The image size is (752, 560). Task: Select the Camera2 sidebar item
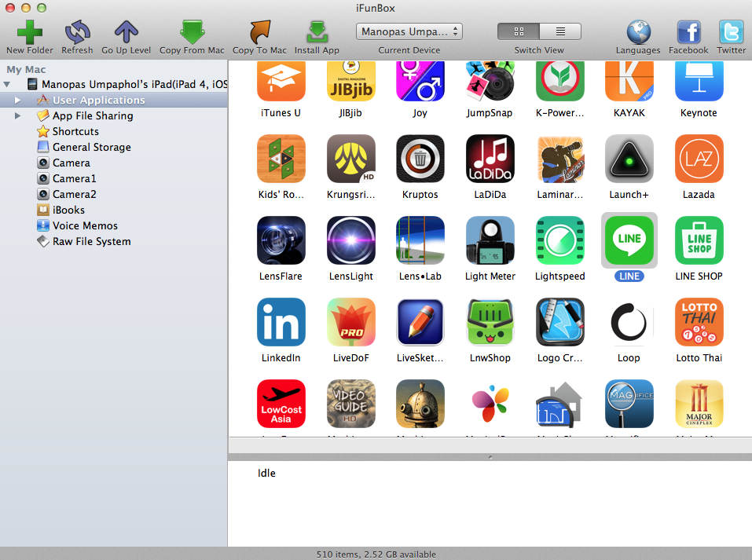tap(75, 194)
